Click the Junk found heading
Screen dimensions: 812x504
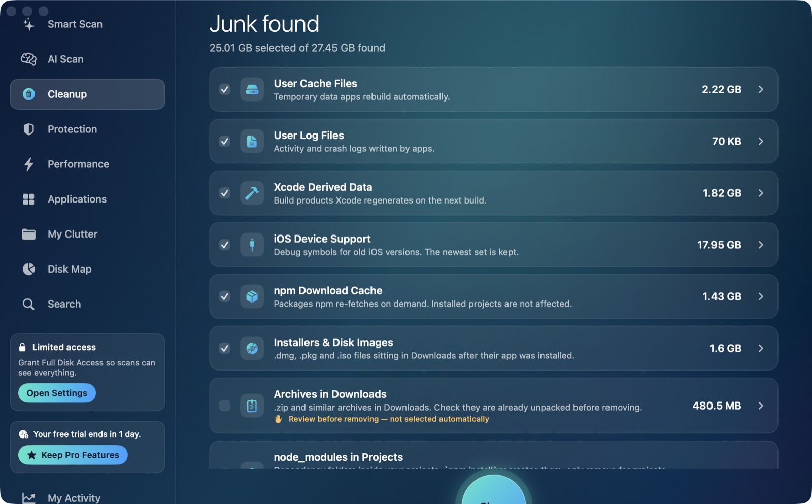pos(264,24)
